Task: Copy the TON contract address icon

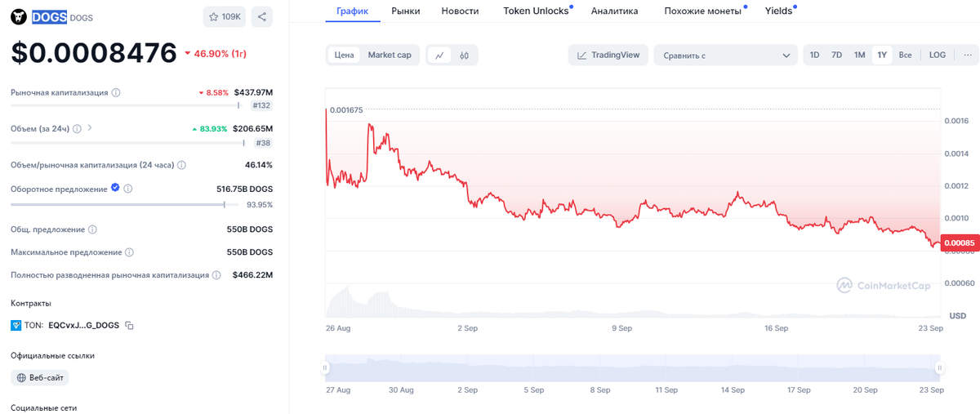Action: coord(130,325)
